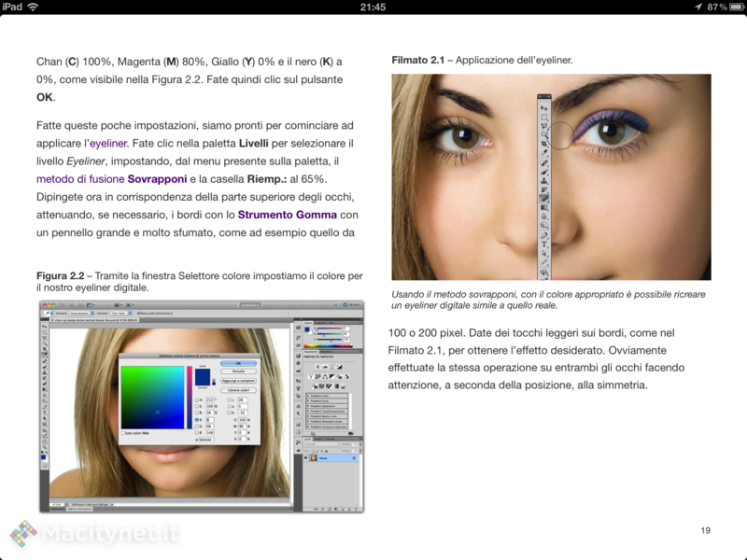Open the blend mode dropdown in Livelli panel
The height and width of the screenshot is (560, 747).
coord(322,444)
